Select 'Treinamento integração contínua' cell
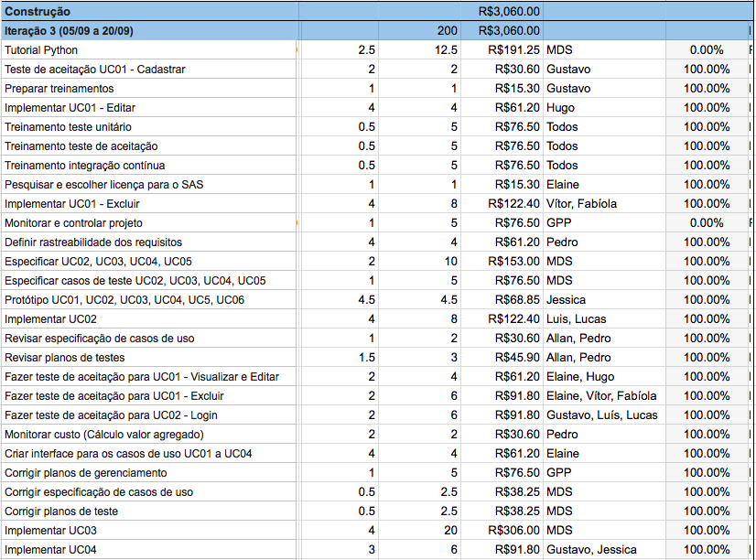The height and width of the screenshot is (560, 756). coord(148,166)
